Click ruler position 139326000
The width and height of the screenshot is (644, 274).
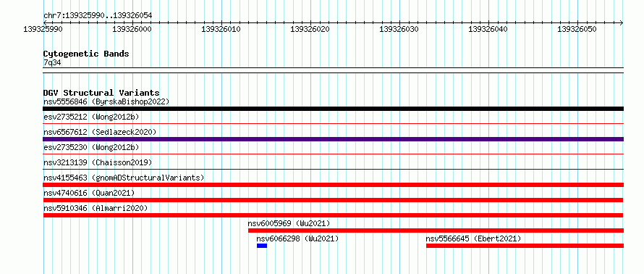coord(132,29)
